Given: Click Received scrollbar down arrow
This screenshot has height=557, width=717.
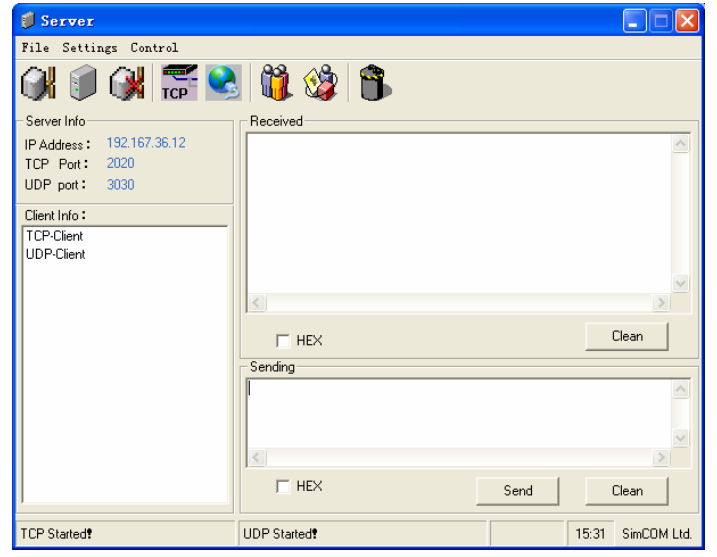Looking at the screenshot, I should click(680, 284).
